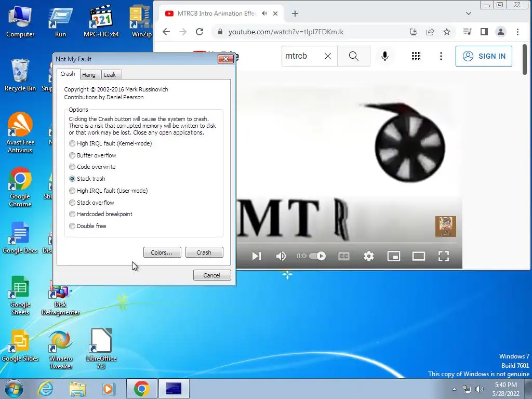
Task: Make the video full screen
Action: point(444,256)
